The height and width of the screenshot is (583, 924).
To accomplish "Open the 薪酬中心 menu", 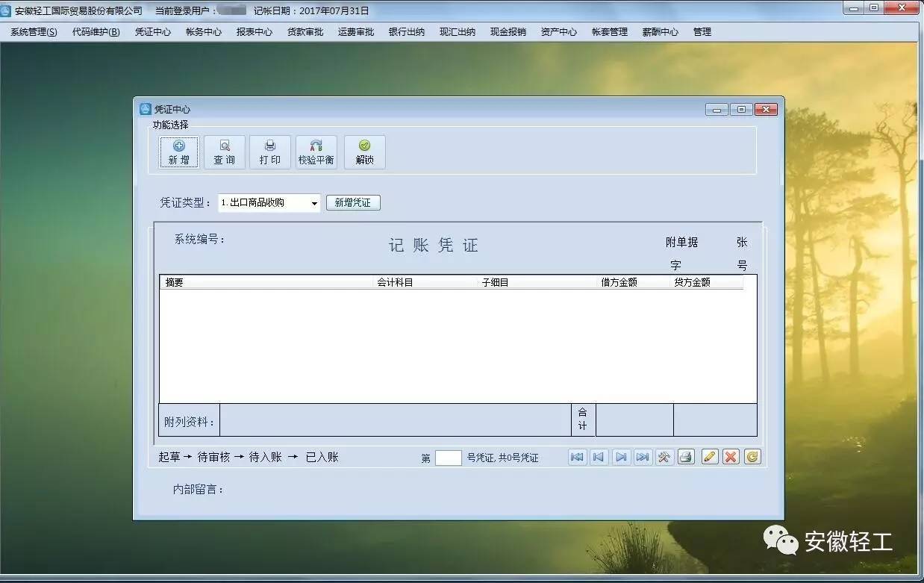I will 661,32.
